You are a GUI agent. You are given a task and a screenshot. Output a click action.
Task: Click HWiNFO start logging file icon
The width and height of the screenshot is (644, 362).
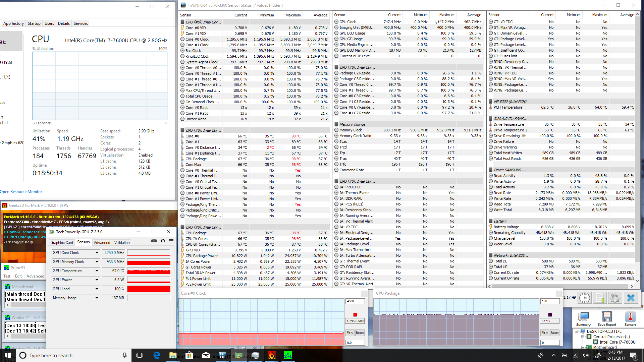[600, 298]
